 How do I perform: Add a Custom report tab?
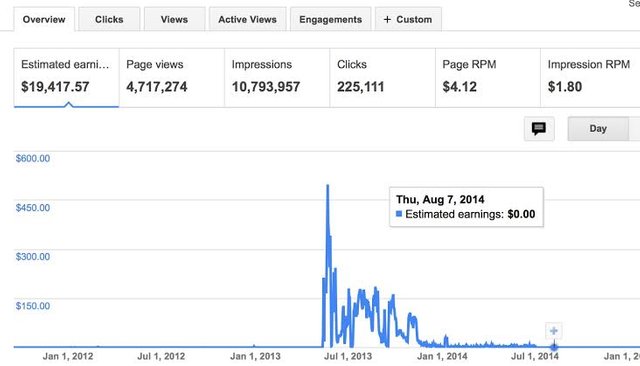(408, 19)
